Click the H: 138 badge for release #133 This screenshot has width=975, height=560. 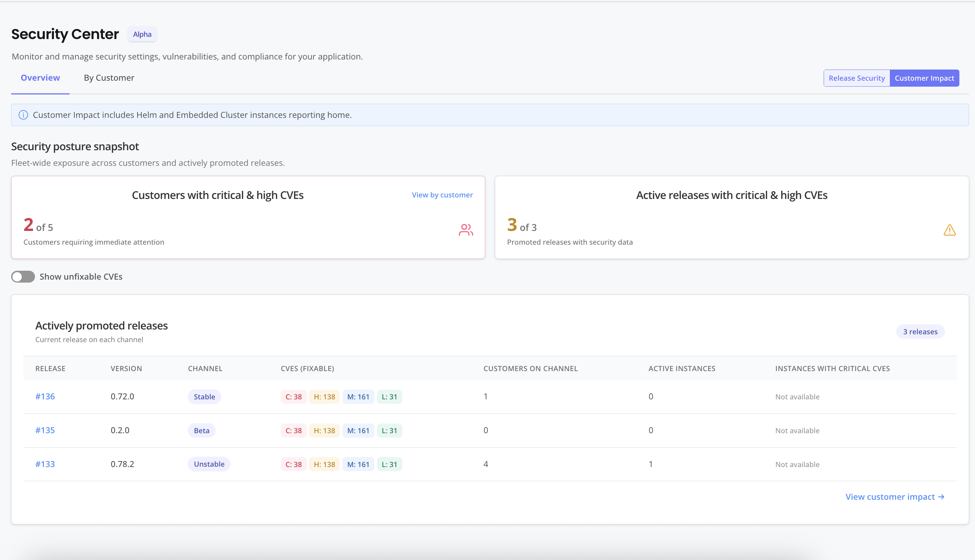tap(324, 464)
